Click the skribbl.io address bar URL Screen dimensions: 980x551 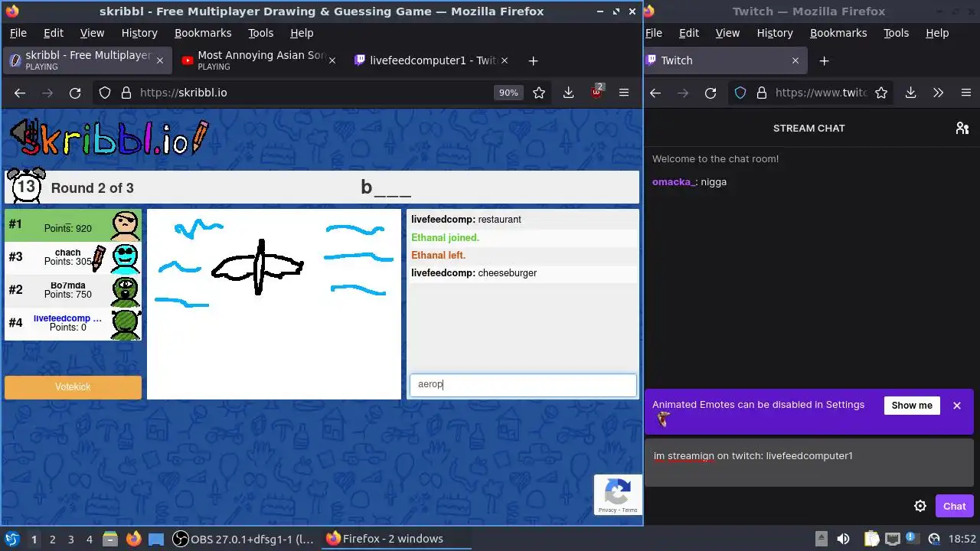coord(183,93)
